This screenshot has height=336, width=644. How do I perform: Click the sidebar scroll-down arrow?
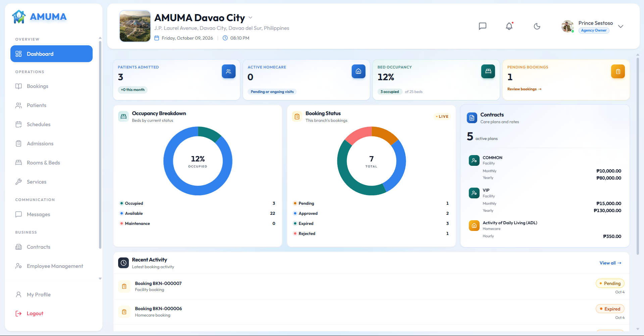tap(100, 279)
